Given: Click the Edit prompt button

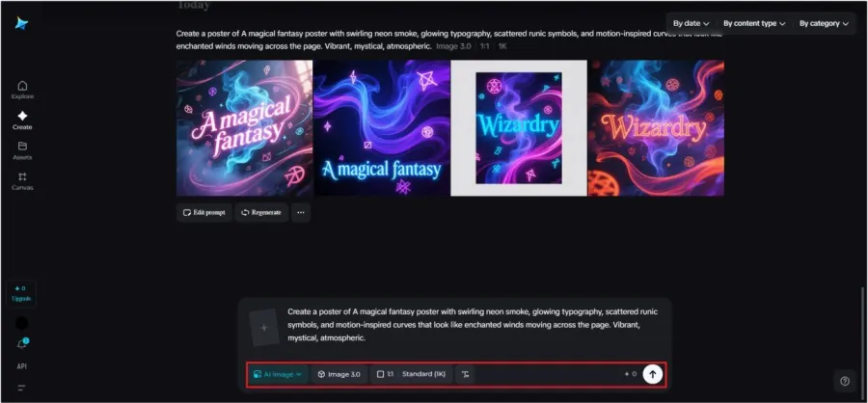Looking at the screenshot, I should [203, 212].
